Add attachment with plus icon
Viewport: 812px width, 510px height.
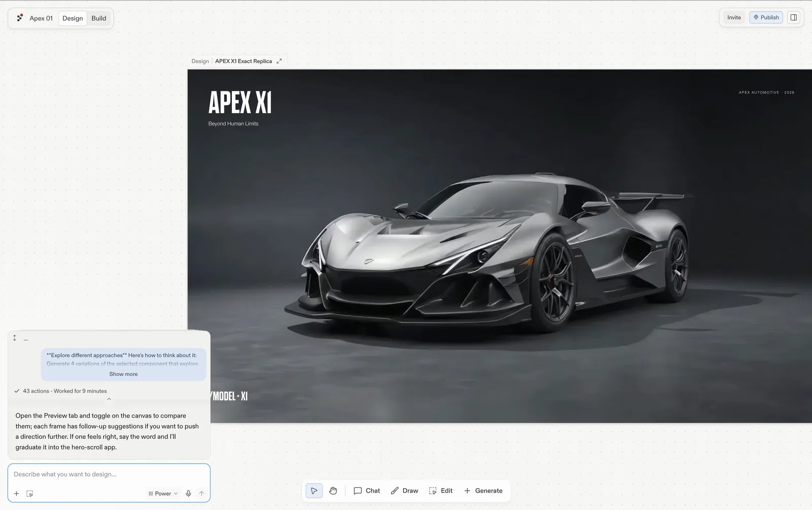[x=16, y=493]
